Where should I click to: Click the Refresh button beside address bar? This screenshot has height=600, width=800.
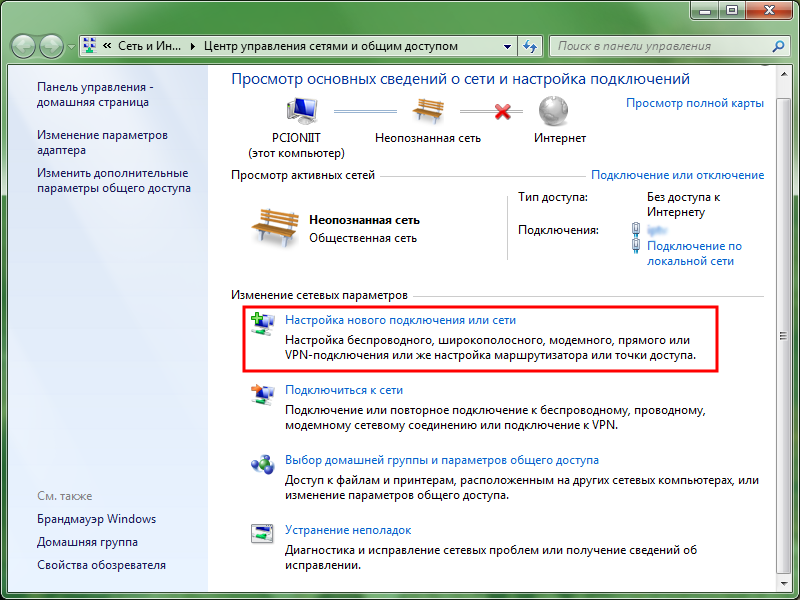click(x=530, y=46)
